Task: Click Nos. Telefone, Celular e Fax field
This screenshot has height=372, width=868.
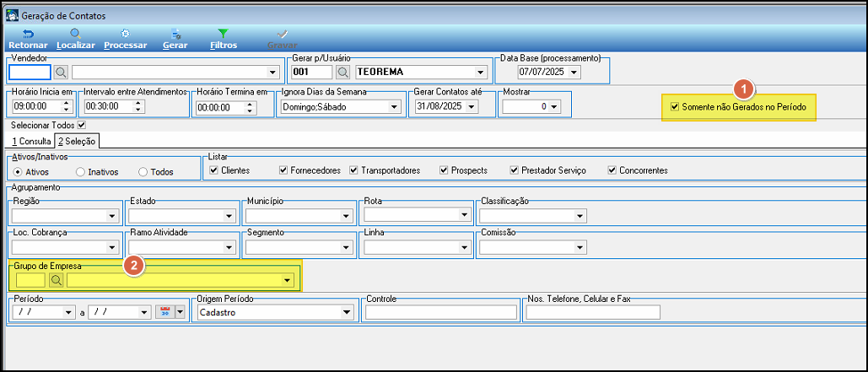Action: pos(593,313)
